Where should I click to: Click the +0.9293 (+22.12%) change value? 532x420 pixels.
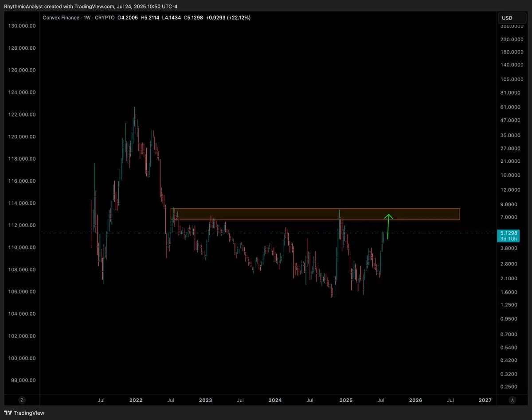point(228,18)
